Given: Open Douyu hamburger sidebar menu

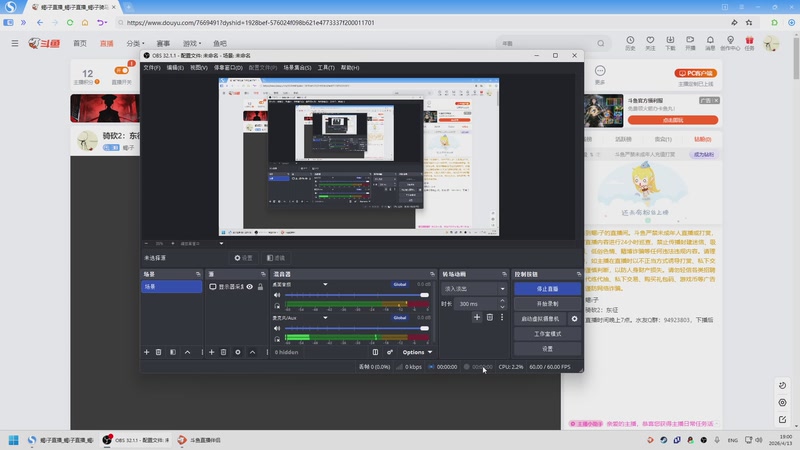Looking at the screenshot, I should [x=15, y=43].
